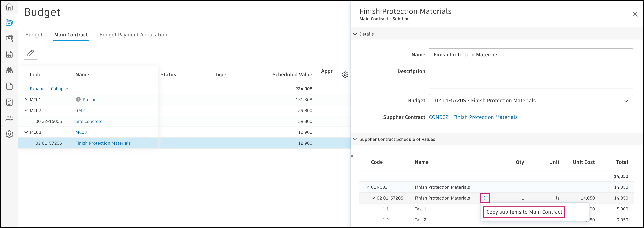Close the Finish Protection Materials panel
Image resolution: width=644 pixels, height=228 pixels.
point(635,14)
